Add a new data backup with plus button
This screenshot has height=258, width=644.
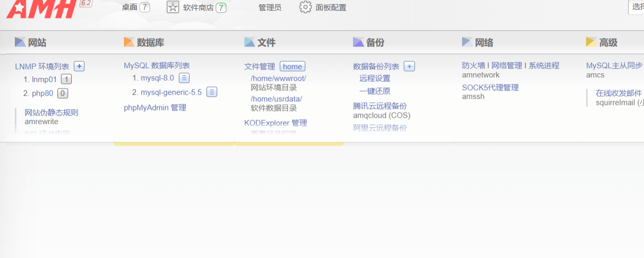pos(409,66)
